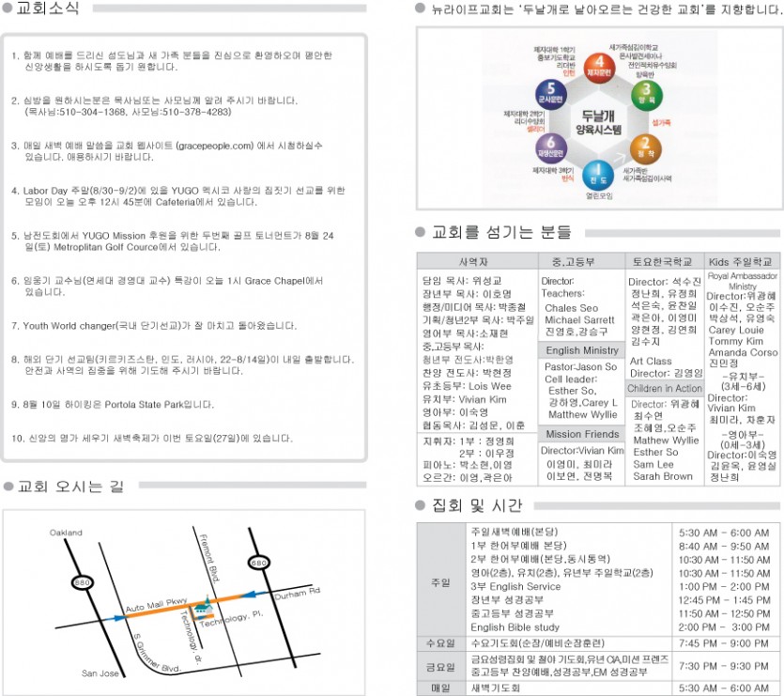Click pastor phone number 510-304-1368

click(x=93, y=112)
